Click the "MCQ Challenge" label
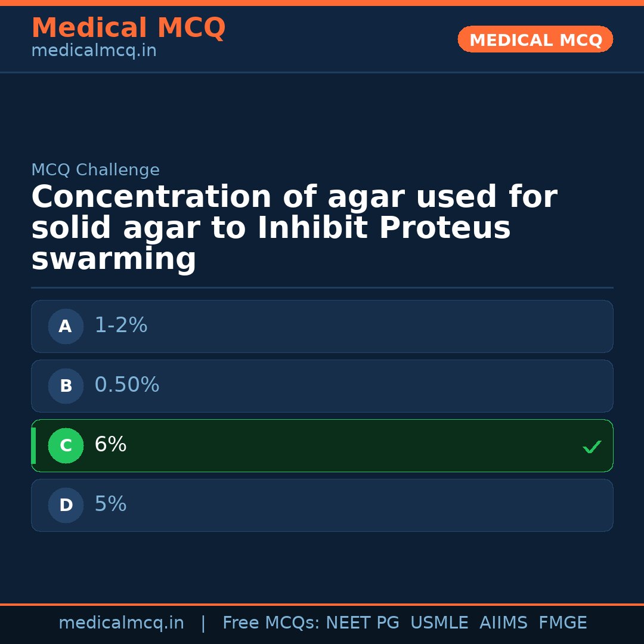644x644 pixels. (95, 171)
